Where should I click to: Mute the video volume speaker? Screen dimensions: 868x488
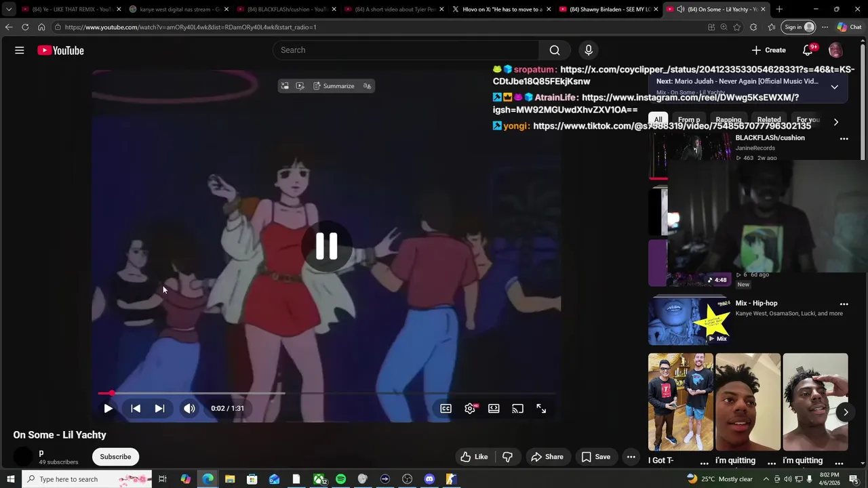[189, 409]
